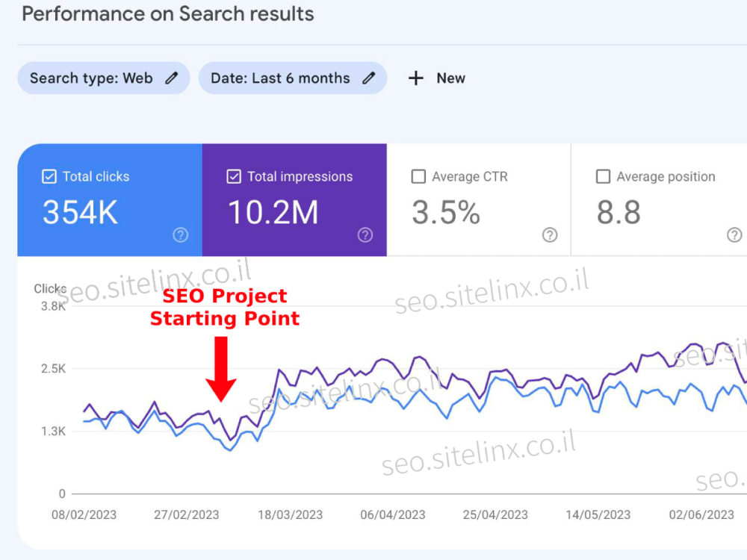The width and height of the screenshot is (747, 560).
Task: Click the 25/04/2023 date label
Action: (x=495, y=514)
